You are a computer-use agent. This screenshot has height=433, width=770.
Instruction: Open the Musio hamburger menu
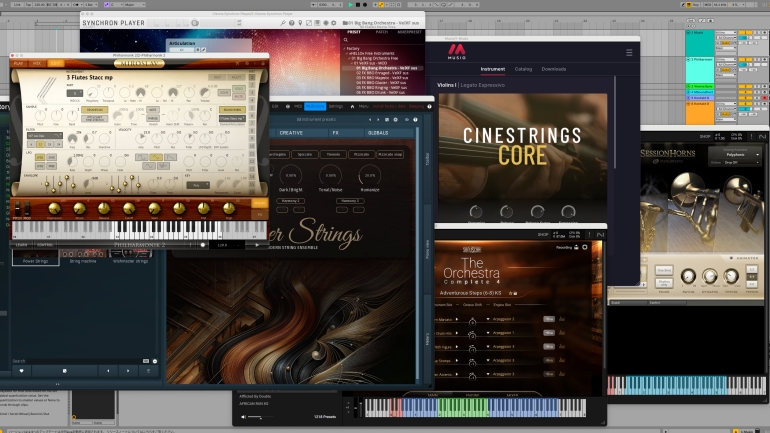(629, 53)
